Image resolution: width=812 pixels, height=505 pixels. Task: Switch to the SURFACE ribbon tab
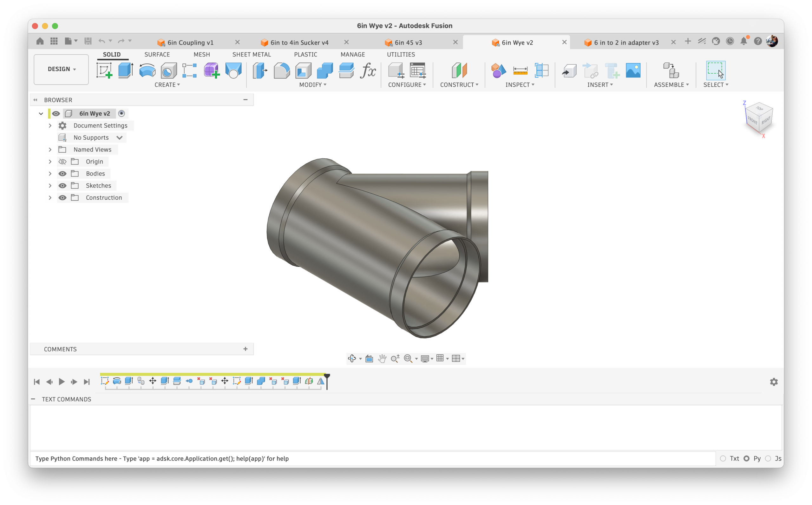pyautogui.click(x=157, y=55)
